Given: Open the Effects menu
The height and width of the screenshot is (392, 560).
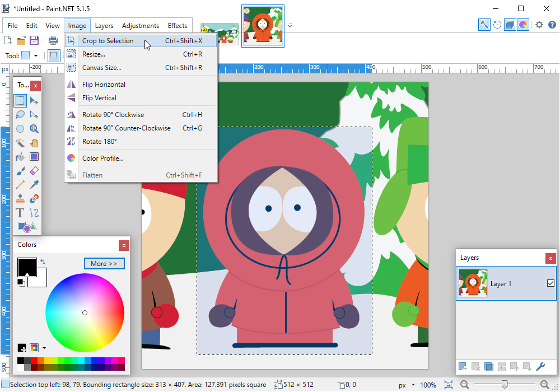Looking at the screenshot, I should coord(178,26).
